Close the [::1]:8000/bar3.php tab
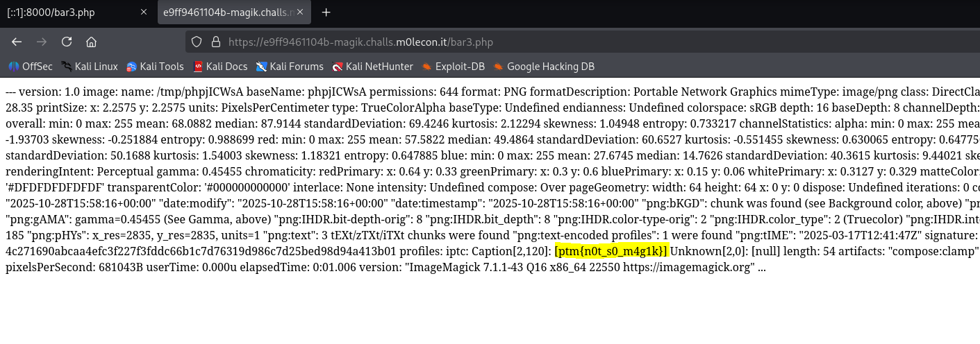The height and width of the screenshot is (344, 980). coord(144,12)
